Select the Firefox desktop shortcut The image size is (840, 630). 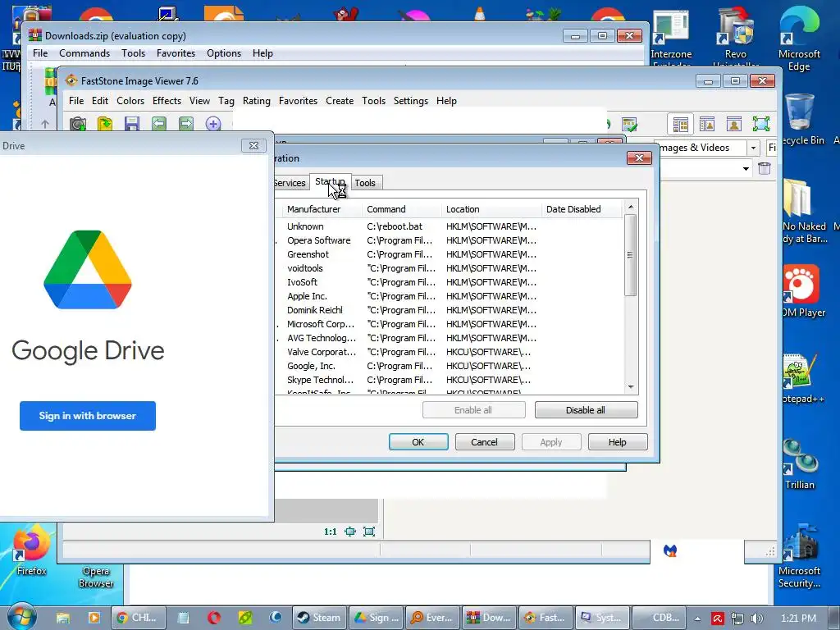click(x=31, y=550)
